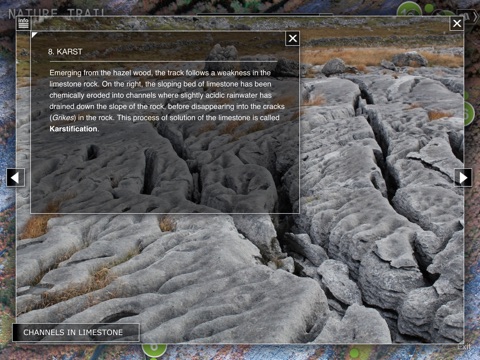Click the italic Grikes term
The width and height of the screenshot is (480, 360).
64,118
